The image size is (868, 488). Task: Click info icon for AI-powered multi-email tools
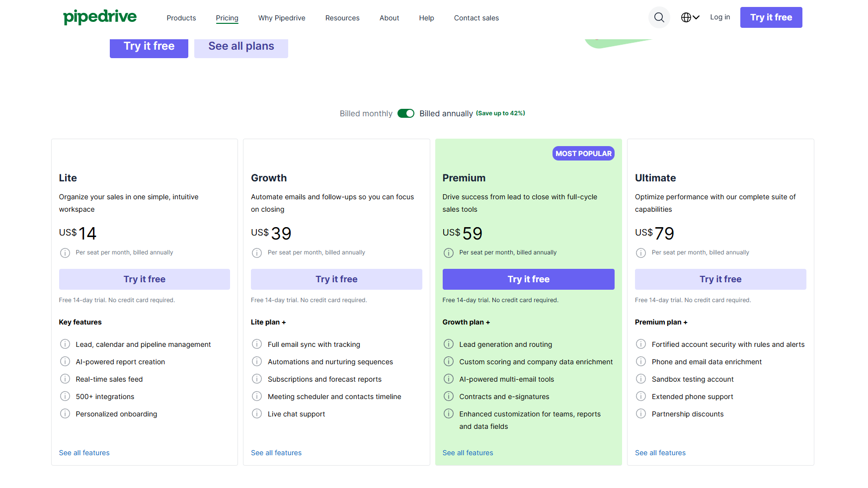pyautogui.click(x=449, y=379)
